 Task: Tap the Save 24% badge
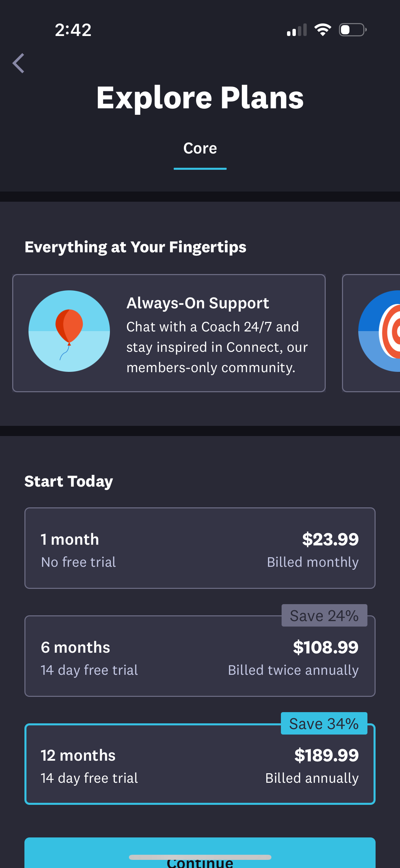(324, 616)
